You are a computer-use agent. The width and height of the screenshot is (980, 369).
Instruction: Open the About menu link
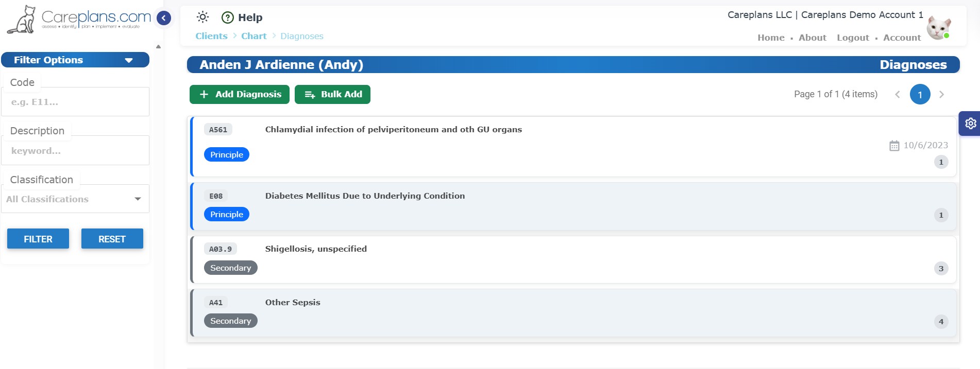pyautogui.click(x=813, y=38)
